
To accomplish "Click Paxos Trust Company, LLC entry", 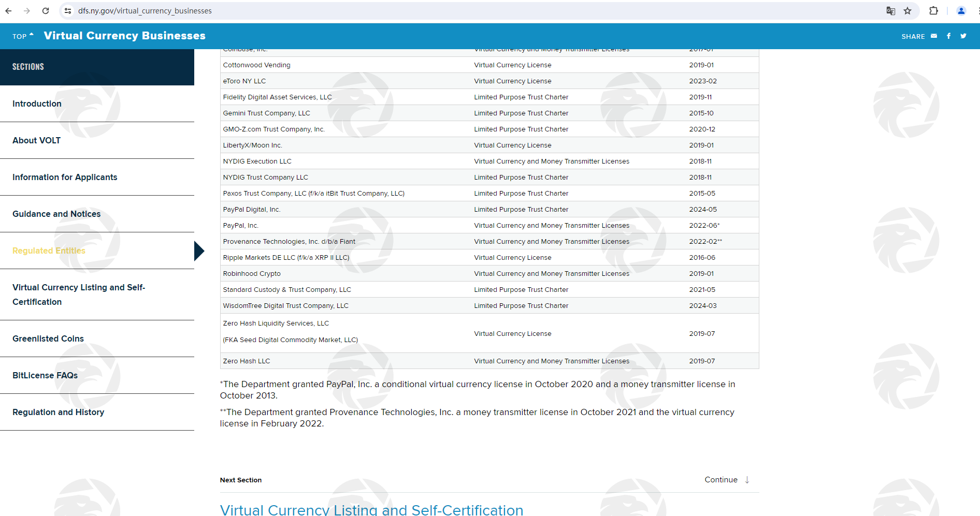I will click(x=313, y=194).
